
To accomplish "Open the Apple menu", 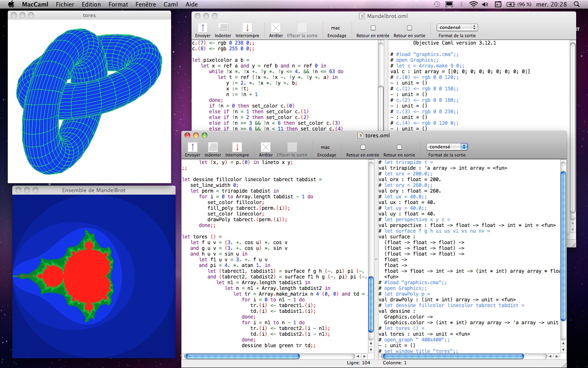I will tap(11, 4).
